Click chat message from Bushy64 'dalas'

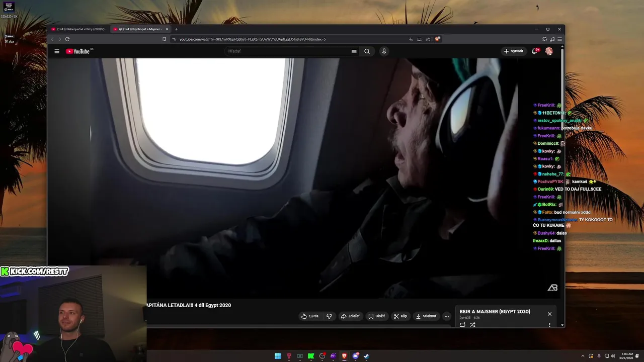point(561,233)
